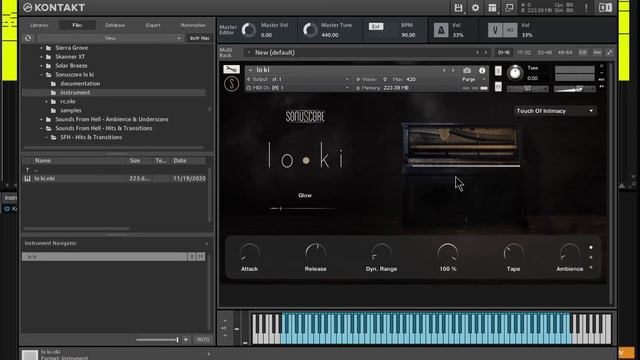
Task: Open Kontakt options gear icon
Action: tap(476, 8)
